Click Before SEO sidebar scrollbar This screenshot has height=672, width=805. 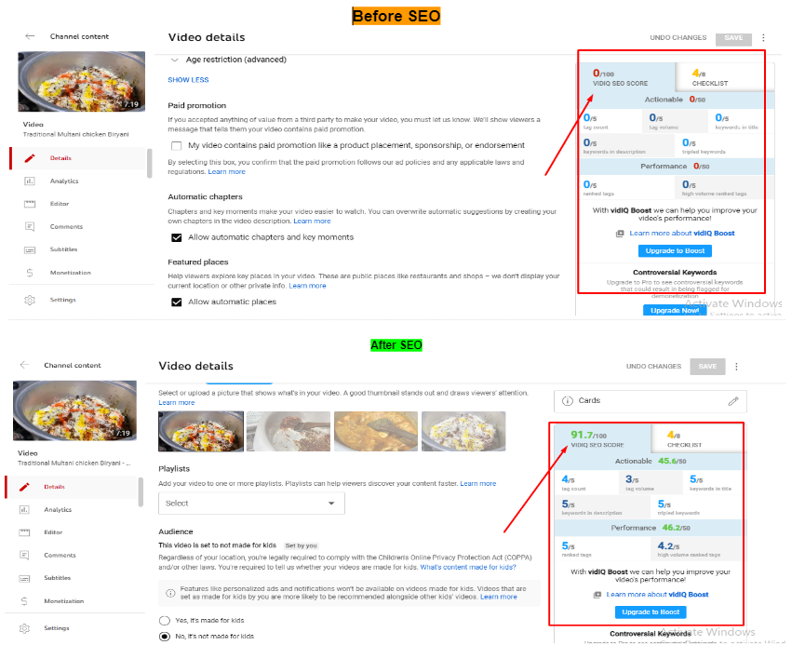coord(150,163)
